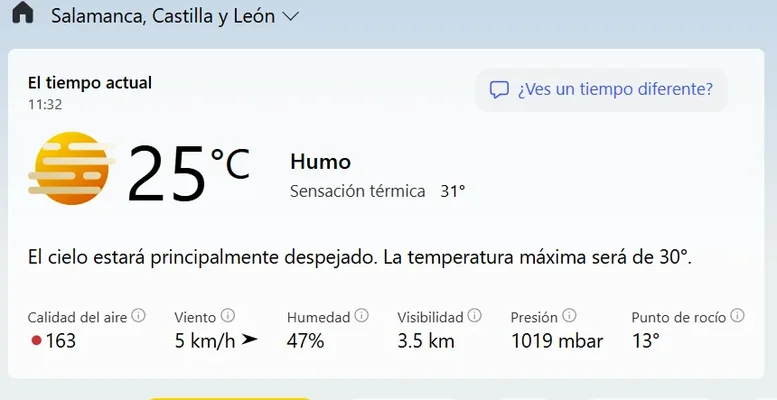Expand the location chevron beside Castilla y León

[291, 17]
